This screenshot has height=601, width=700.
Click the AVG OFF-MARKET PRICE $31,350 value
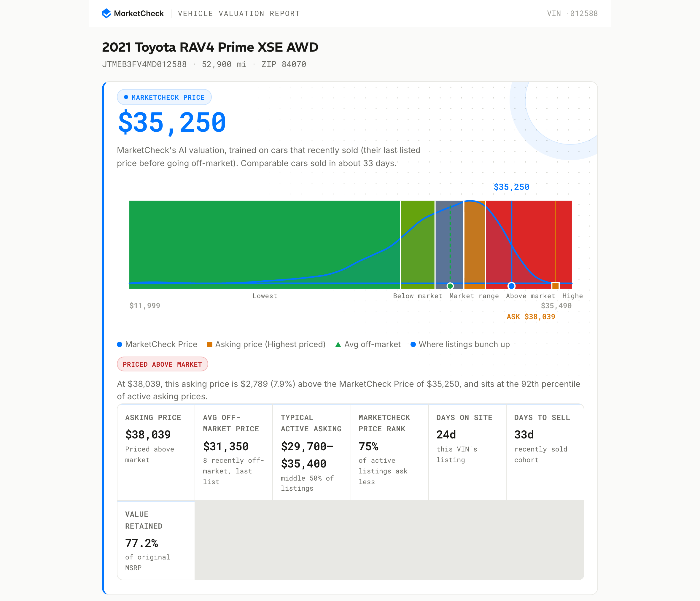tap(226, 447)
